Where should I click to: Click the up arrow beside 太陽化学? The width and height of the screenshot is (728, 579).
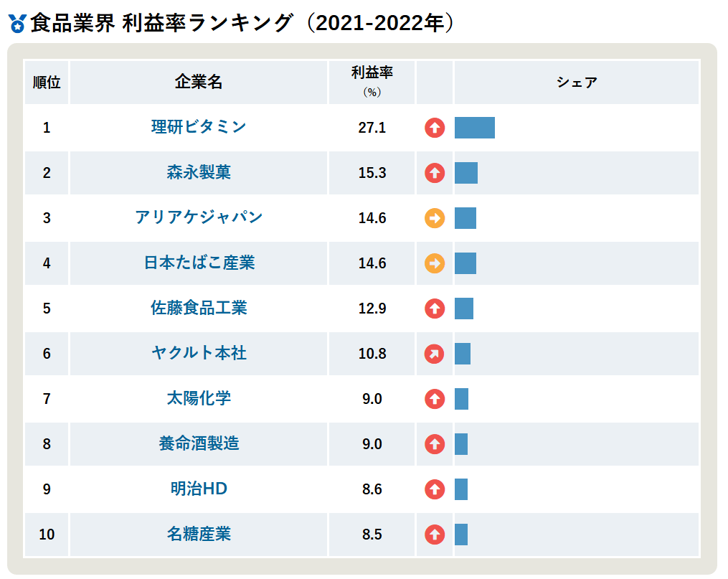pos(435,399)
